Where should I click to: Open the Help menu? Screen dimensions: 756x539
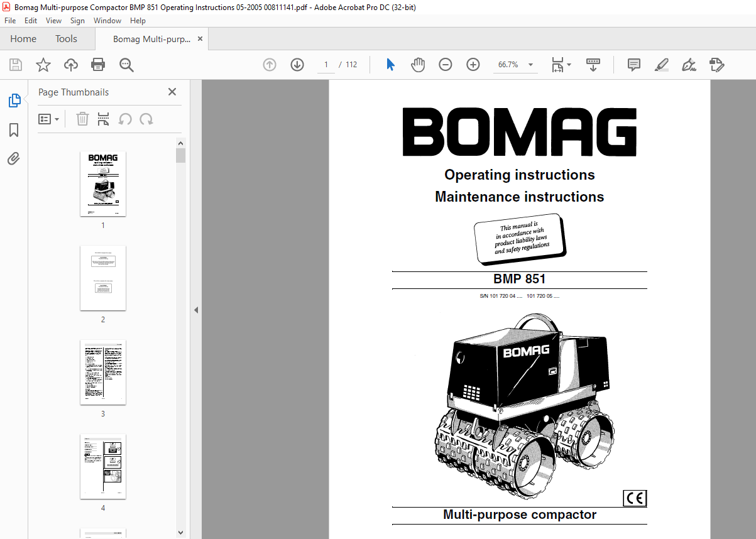coord(138,21)
